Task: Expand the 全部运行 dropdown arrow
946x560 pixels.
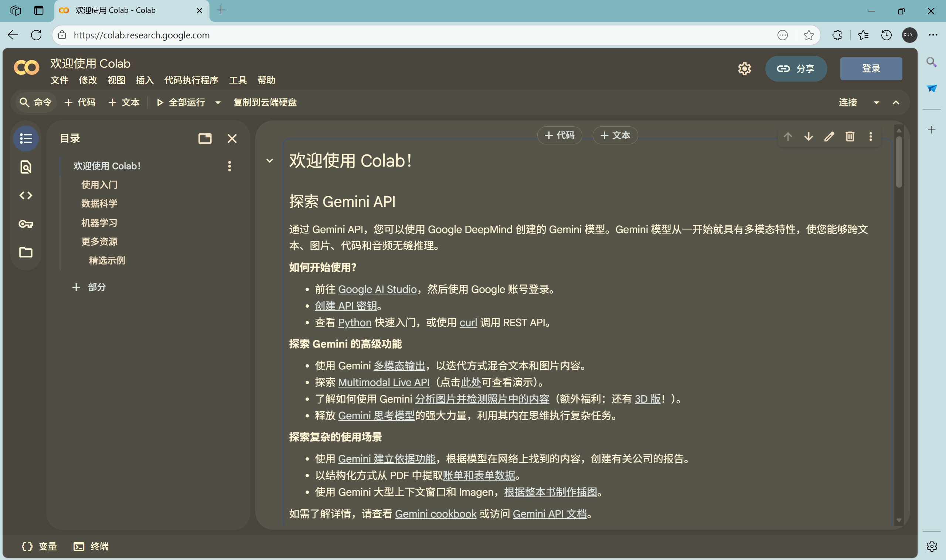Action: click(218, 103)
